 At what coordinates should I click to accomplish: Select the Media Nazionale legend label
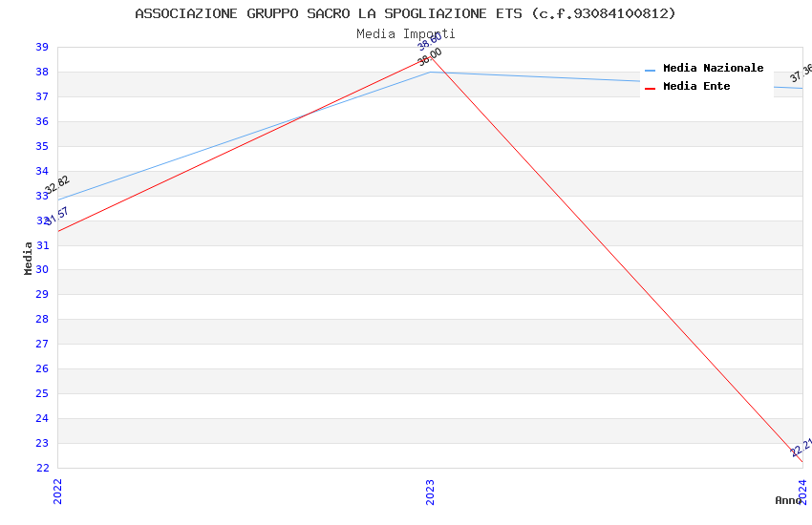coord(713,68)
